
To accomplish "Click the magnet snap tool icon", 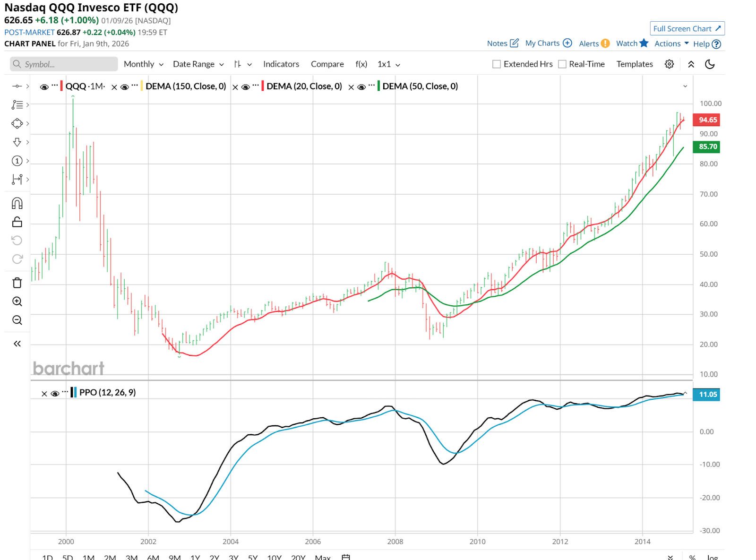I will click(x=17, y=203).
